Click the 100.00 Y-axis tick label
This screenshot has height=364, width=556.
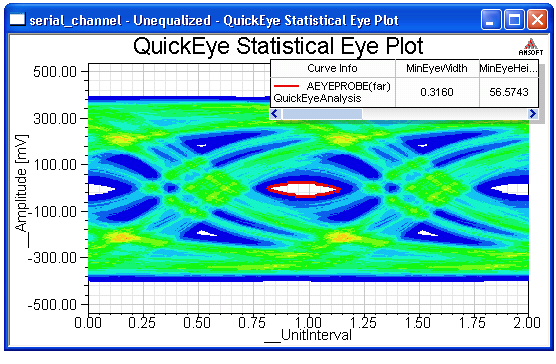(55, 165)
